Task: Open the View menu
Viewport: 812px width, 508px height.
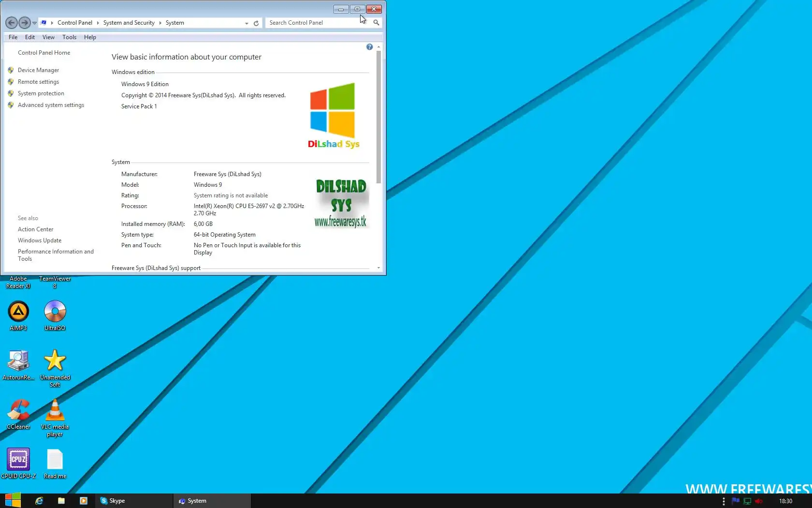Action: point(48,37)
